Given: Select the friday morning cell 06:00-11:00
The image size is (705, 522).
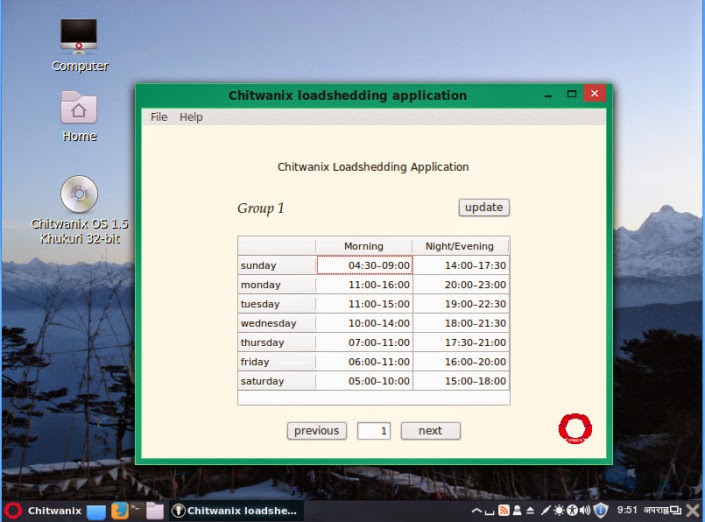Looking at the screenshot, I should [x=365, y=362].
